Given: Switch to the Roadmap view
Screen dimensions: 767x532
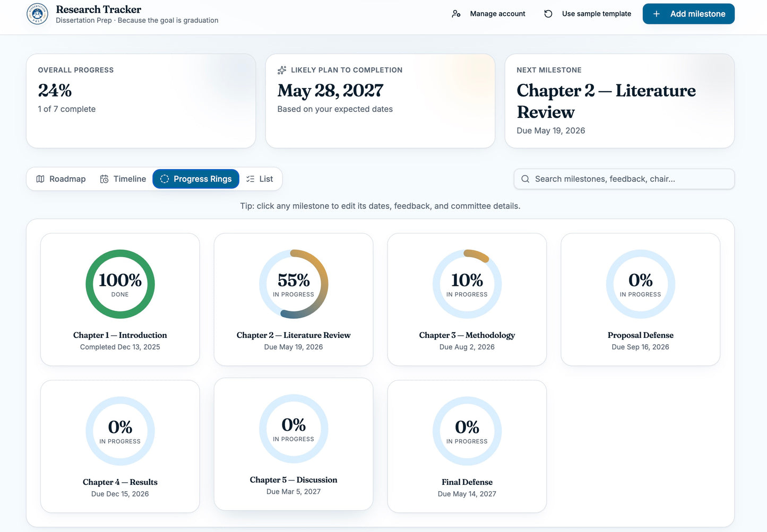Looking at the screenshot, I should pos(61,179).
